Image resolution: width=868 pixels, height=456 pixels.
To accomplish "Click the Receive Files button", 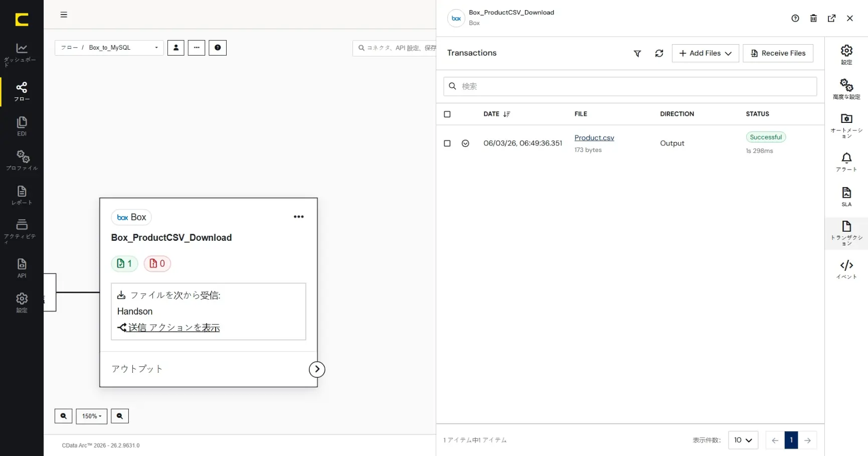I will [x=778, y=53].
